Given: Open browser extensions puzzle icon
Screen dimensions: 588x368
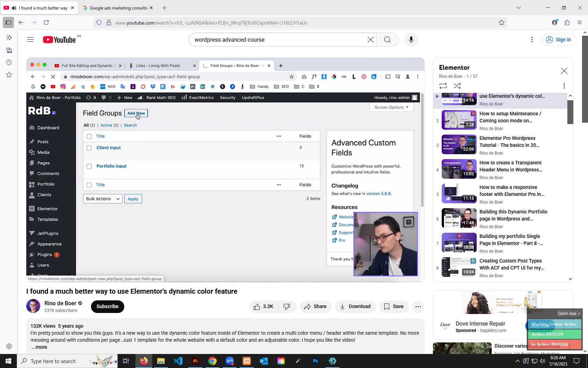Looking at the screenshot, I should click(567, 23).
